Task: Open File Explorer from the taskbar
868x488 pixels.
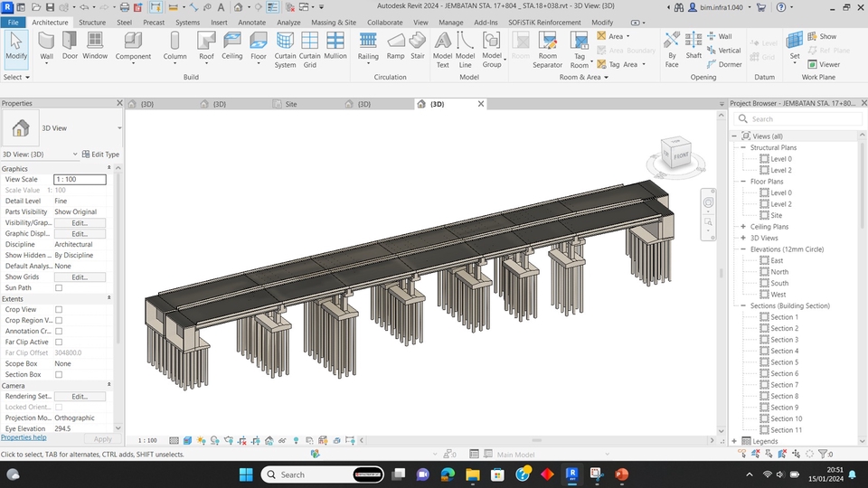Action: (472, 474)
